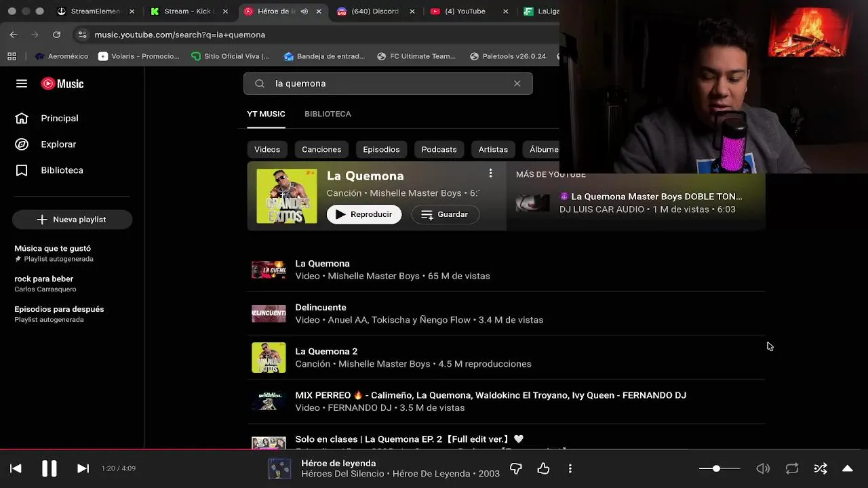Clear the search query

click(517, 83)
